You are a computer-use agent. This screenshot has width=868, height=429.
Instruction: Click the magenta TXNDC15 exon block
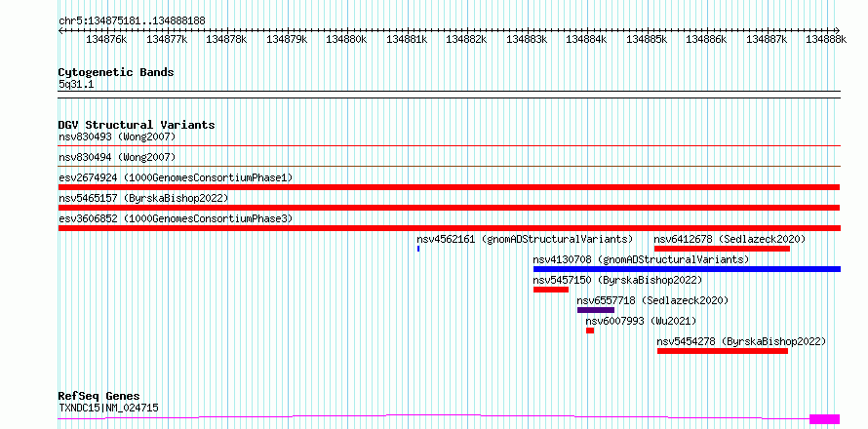[x=825, y=419]
